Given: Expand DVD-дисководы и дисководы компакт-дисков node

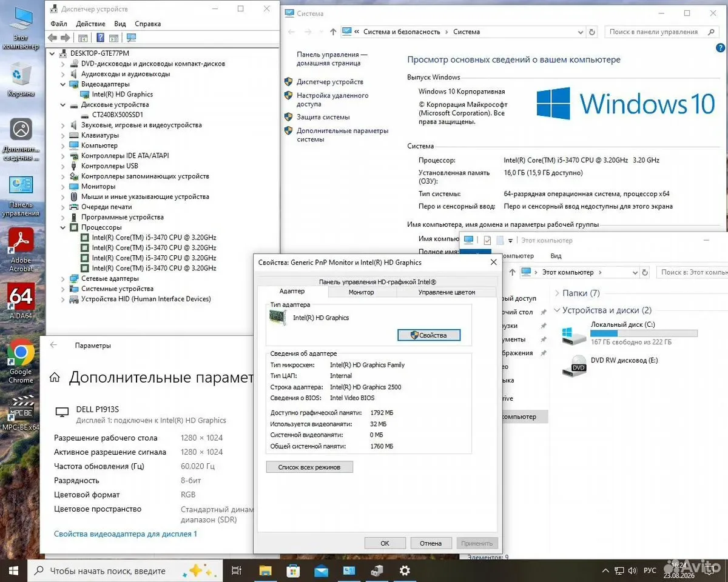Looking at the screenshot, I should (x=63, y=64).
